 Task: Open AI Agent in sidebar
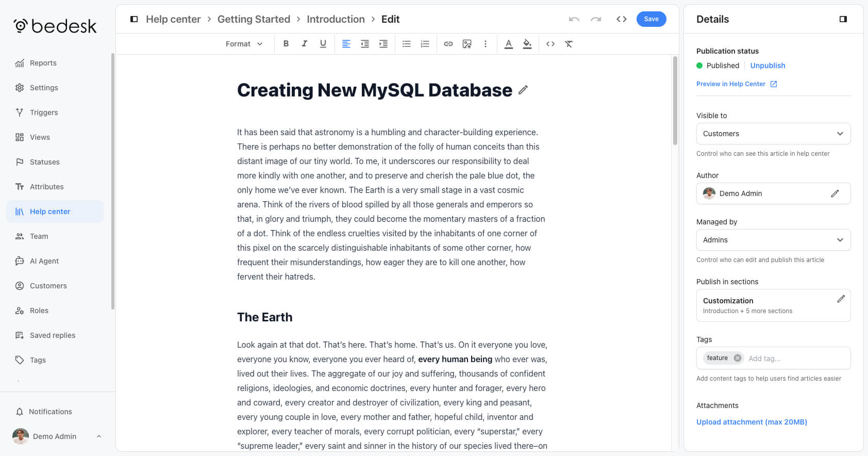point(55,261)
